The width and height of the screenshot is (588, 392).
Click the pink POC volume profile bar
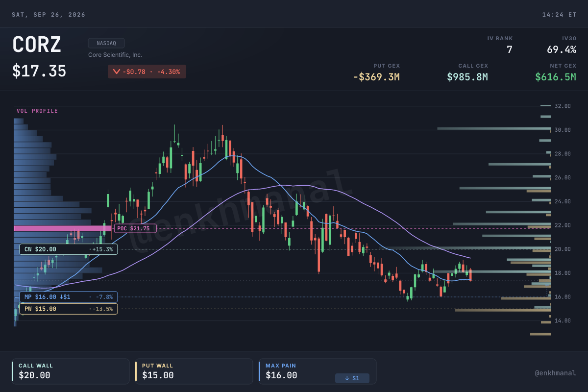click(63, 228)
